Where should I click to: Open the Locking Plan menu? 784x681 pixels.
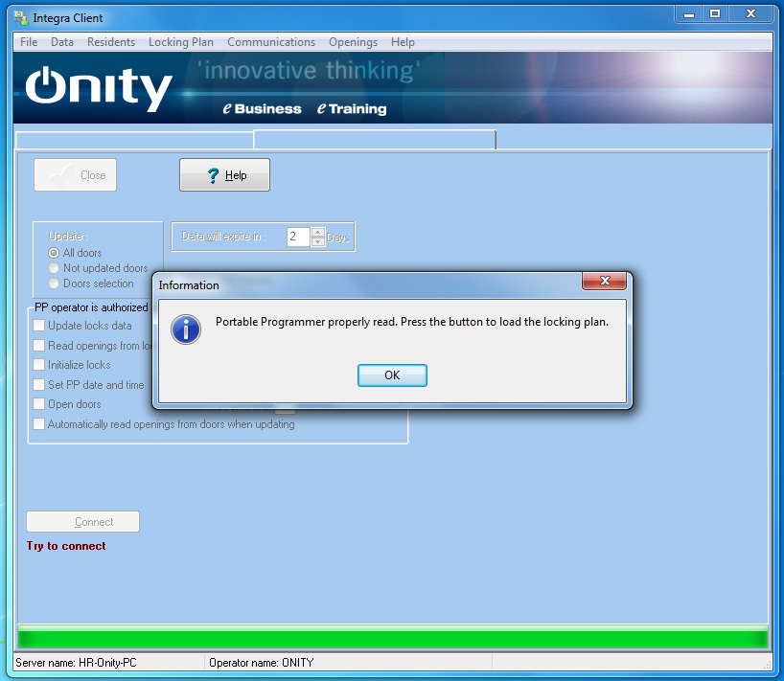click(180, 42)
